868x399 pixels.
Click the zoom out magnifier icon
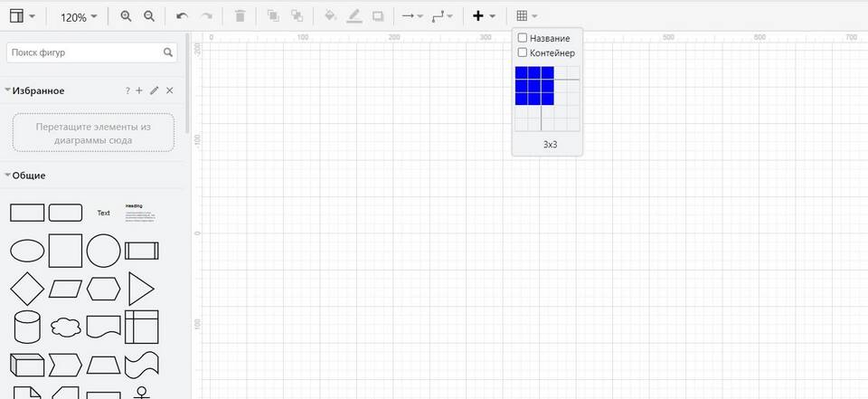(149, 16)
